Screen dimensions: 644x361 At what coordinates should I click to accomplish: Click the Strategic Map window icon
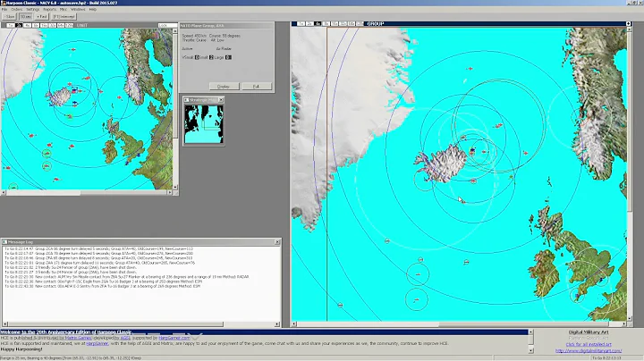pyautogui.click(x=186, y=100)
